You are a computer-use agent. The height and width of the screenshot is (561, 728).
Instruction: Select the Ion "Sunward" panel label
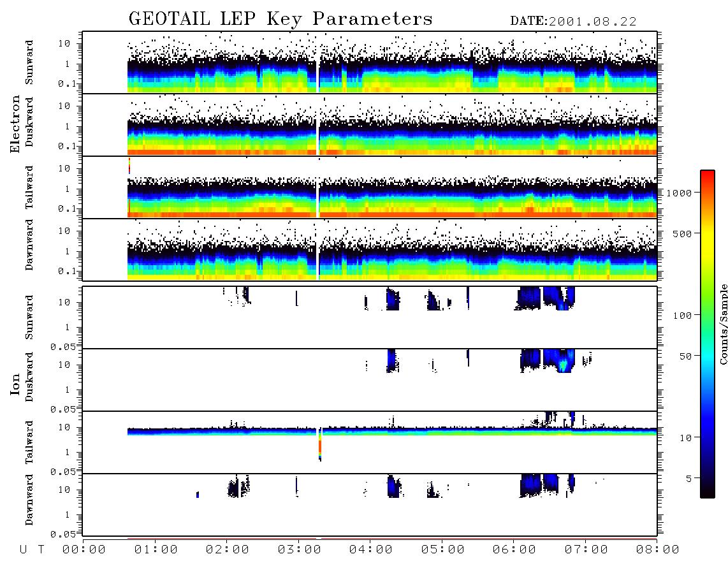click(29, 317)
